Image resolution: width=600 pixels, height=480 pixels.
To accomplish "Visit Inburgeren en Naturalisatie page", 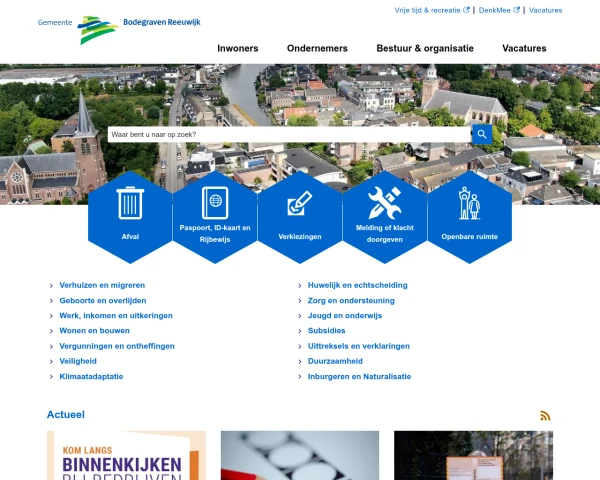I will pos(359,377).
